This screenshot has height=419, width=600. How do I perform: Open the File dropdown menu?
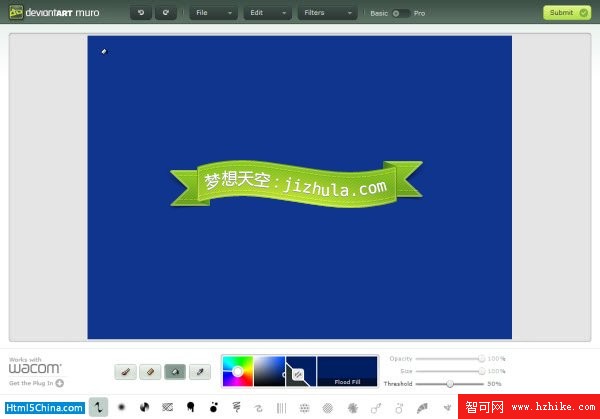pos(213,13)
